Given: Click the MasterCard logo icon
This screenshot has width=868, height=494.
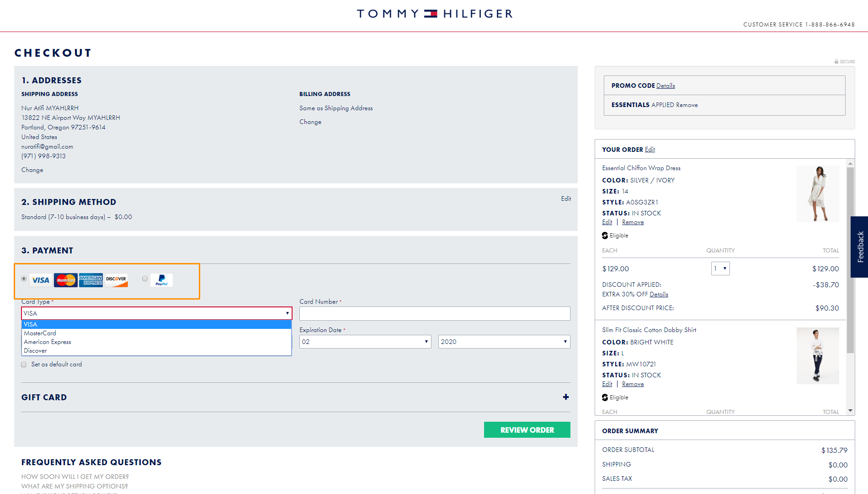Looking at the screenshot, I should pyautogui.click(x=66, y=280).
